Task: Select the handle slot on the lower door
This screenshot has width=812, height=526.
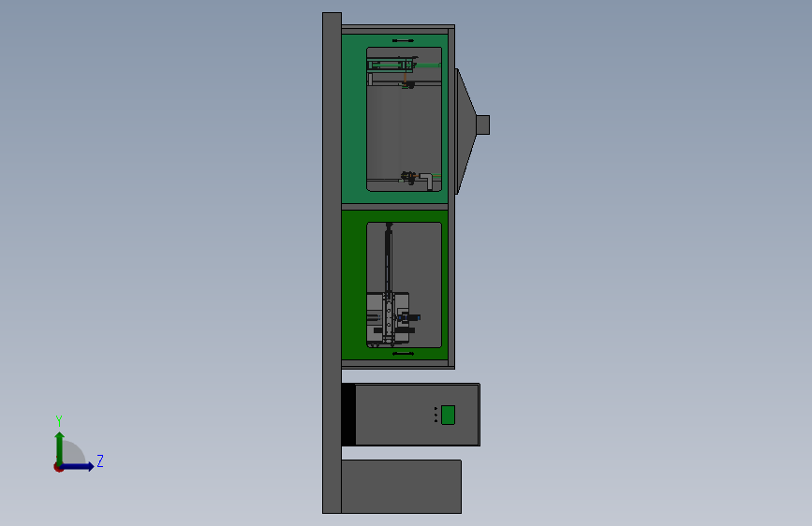Action: tap(403, 354)
